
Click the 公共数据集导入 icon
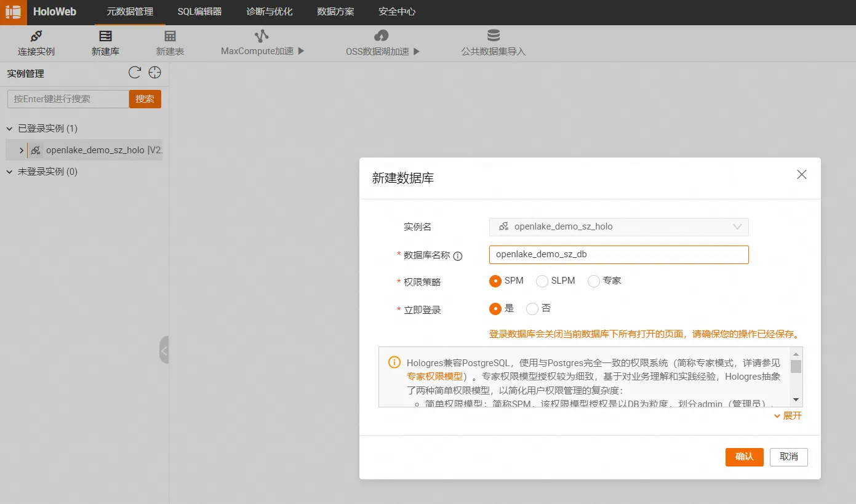point(494,36)
